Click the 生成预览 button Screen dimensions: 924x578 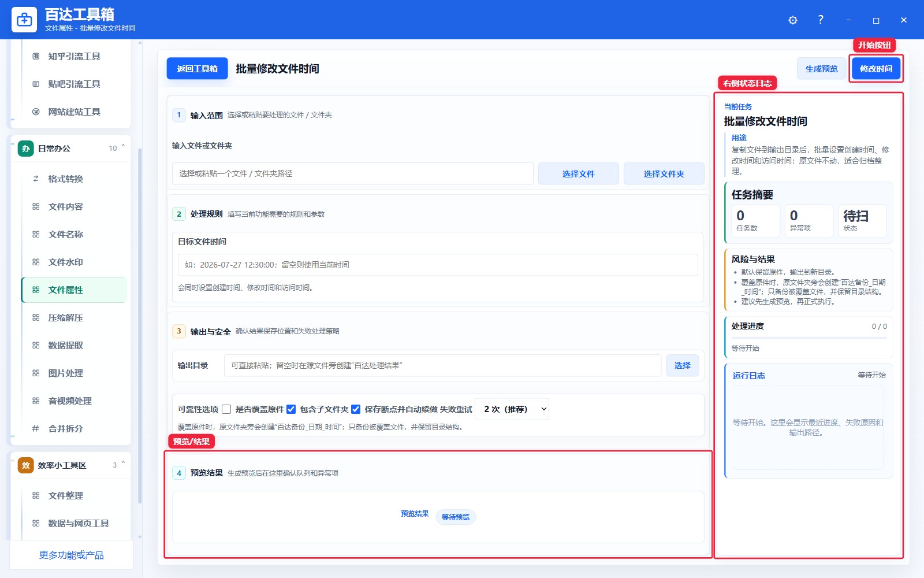pyautogui.click(x=822, y=68)
